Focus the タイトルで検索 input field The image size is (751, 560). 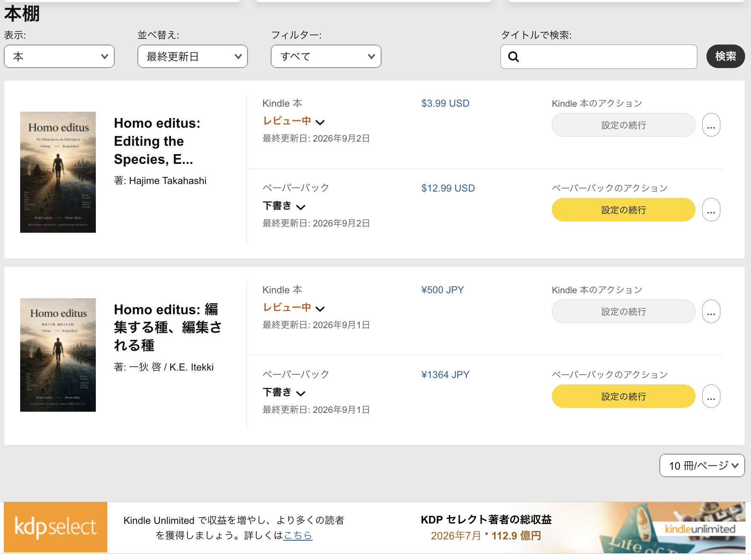click(x=599, y=57)
